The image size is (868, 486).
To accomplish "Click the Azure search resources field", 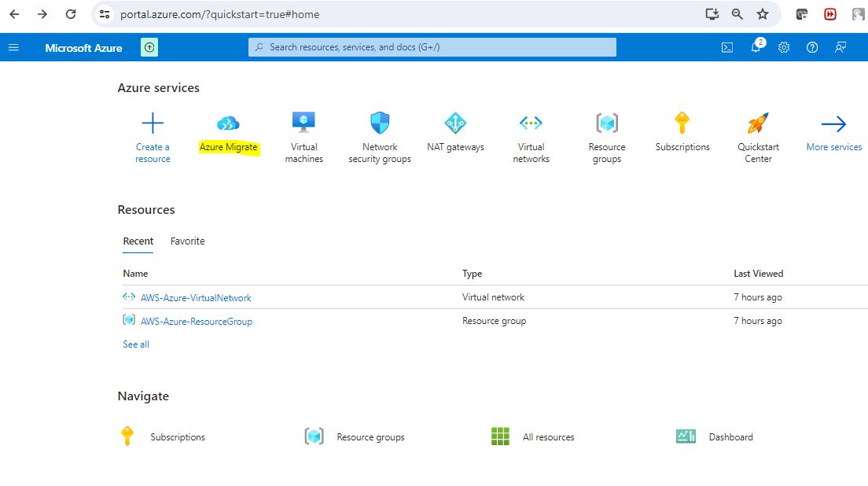I will tap(432, 47).
